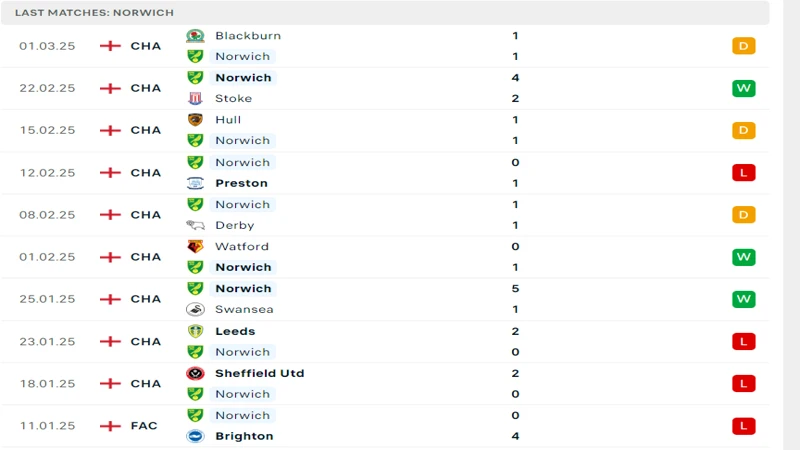Image resolution: width=800 pixels, height=450 pixels.
Task: Open the 25.01.25 Norwich vs Swansea match row
Action: coord(385,299)
